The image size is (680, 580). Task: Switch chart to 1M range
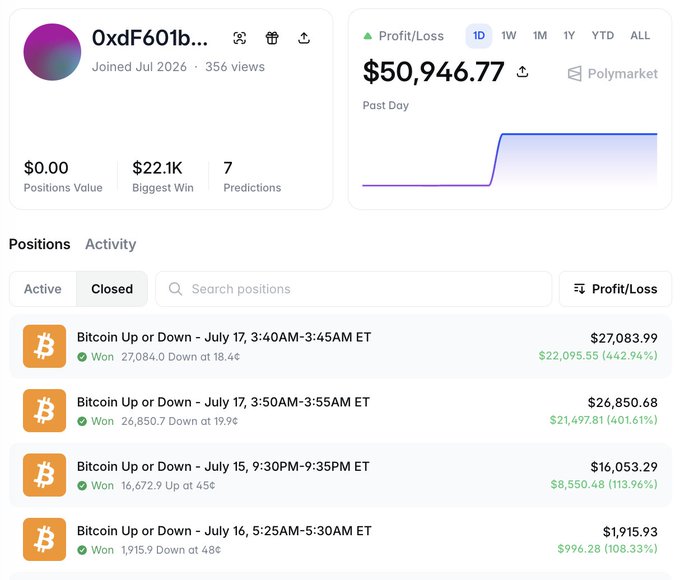(540, 36)
